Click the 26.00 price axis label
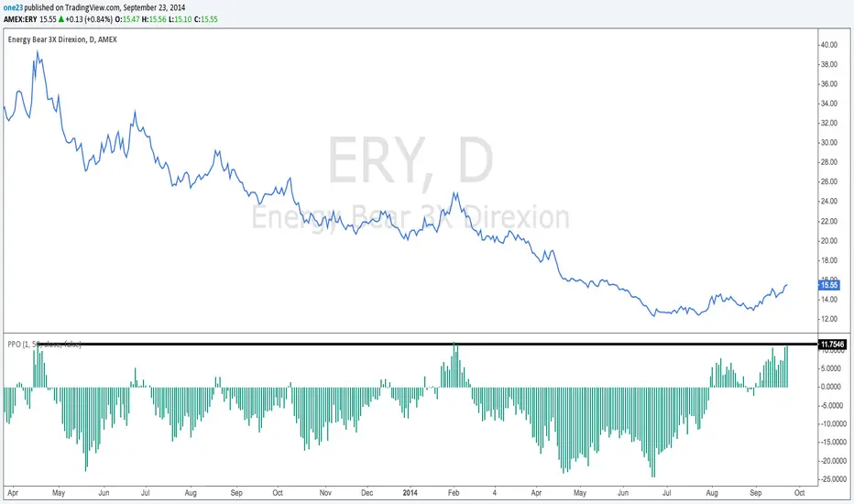854x504 pixels. tap(829, 182)
